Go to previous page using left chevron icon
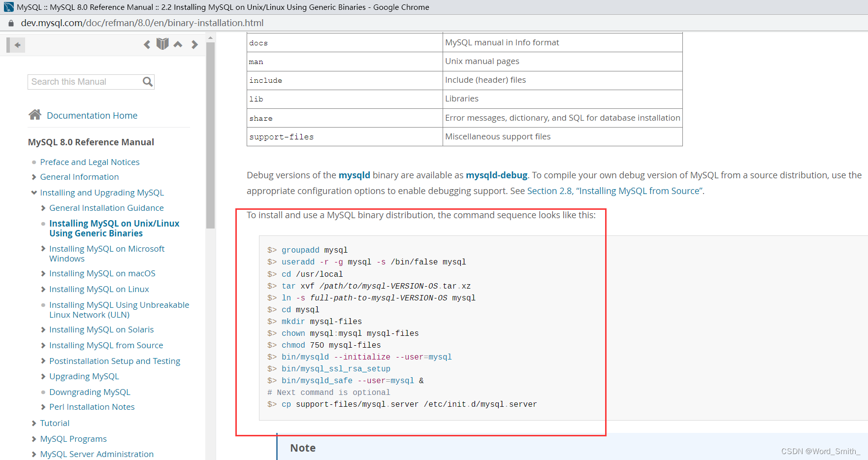This screenshot has height=460, width=868. [x=147, y=44]
